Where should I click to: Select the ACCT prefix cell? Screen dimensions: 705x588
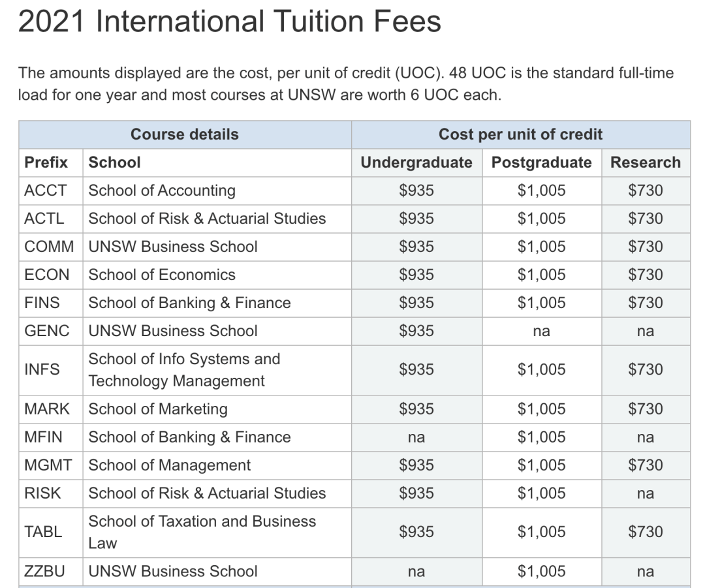51,191
